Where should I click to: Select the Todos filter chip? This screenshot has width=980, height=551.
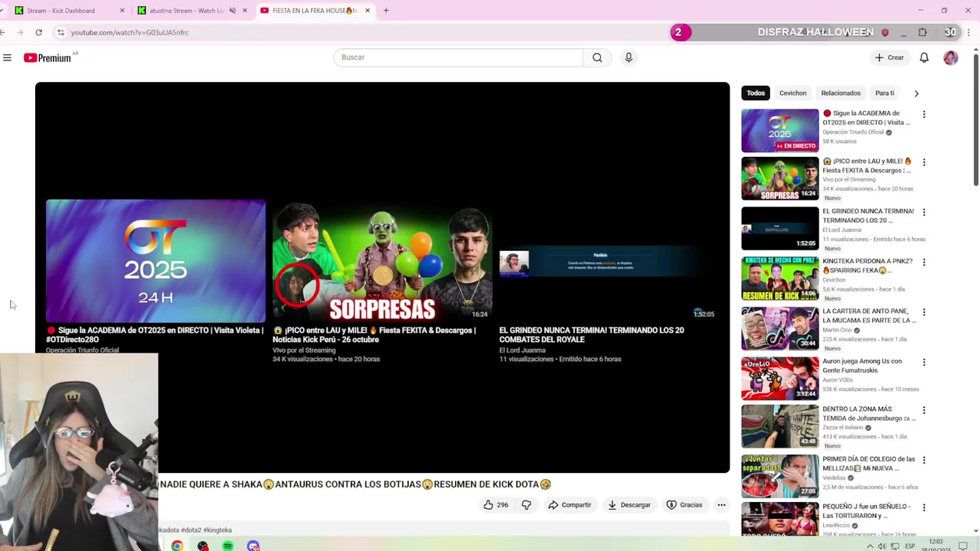(x=756, y=93)
